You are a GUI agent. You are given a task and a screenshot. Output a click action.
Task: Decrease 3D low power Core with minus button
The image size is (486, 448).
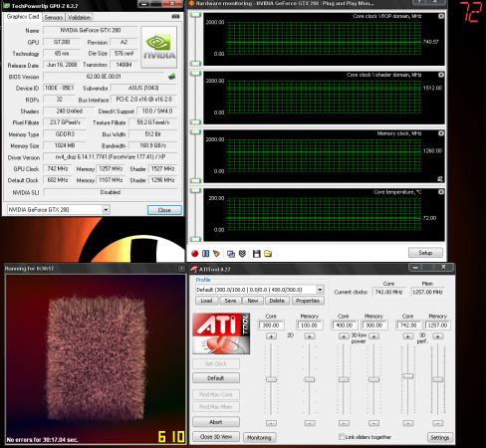click(x=344, y=423)
